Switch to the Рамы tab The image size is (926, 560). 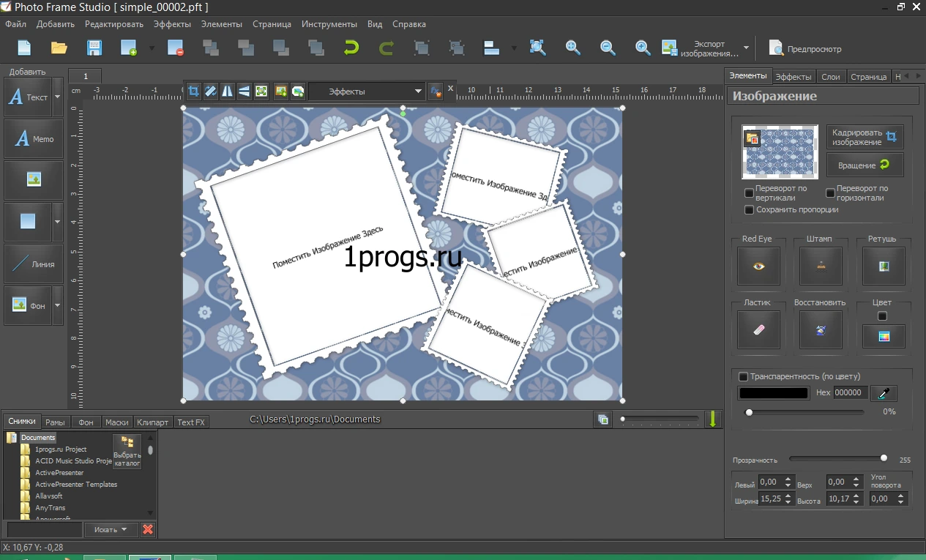(x=55, y=422)
